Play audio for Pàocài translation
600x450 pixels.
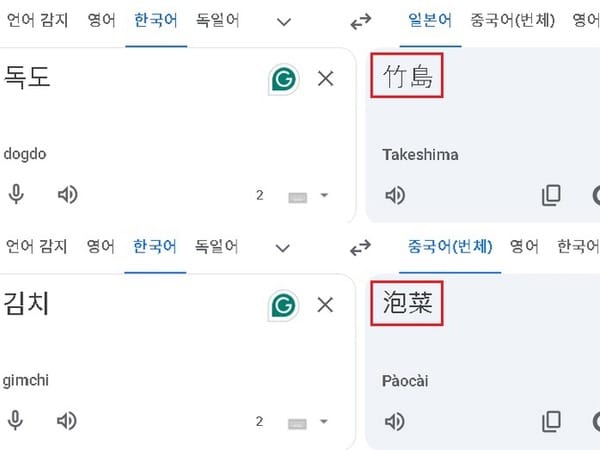point(395,421)
